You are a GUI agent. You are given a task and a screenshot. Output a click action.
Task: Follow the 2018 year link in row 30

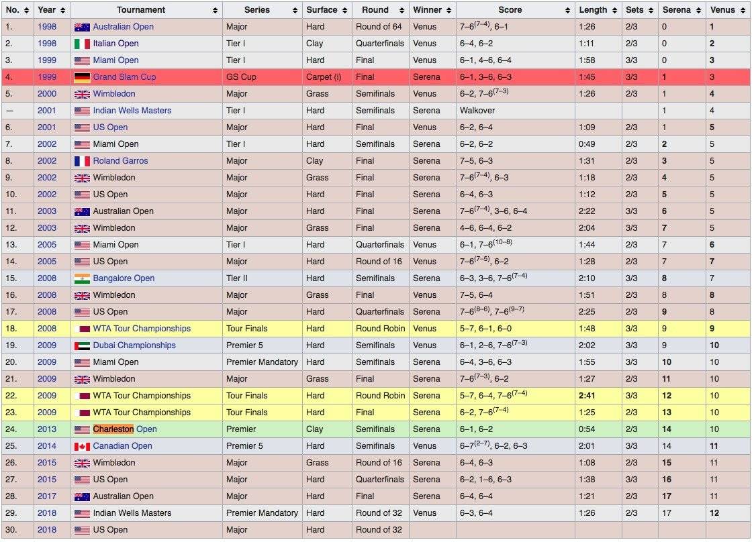(x=47, y=530)
